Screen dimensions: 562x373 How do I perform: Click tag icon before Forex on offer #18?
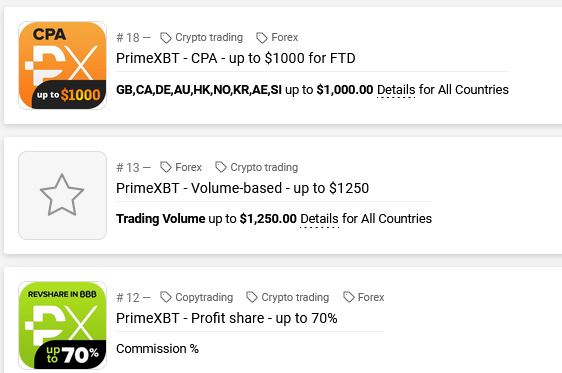tap(262, 38)
